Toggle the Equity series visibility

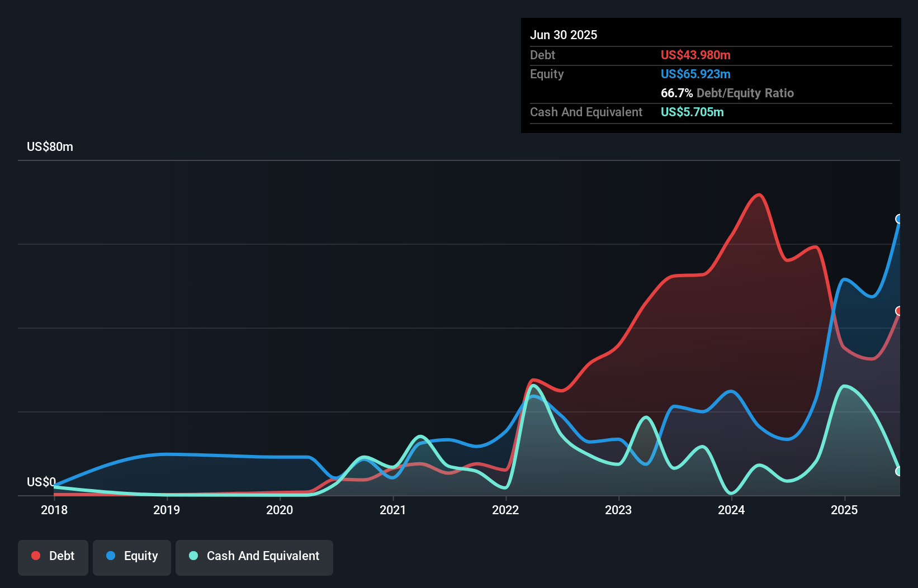pyautogui.click(x=131, y=557)
